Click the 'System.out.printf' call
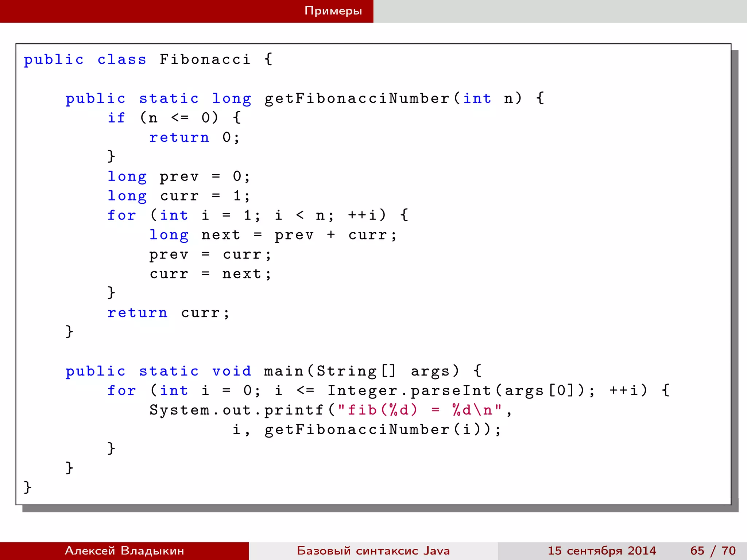 (236, 410)
